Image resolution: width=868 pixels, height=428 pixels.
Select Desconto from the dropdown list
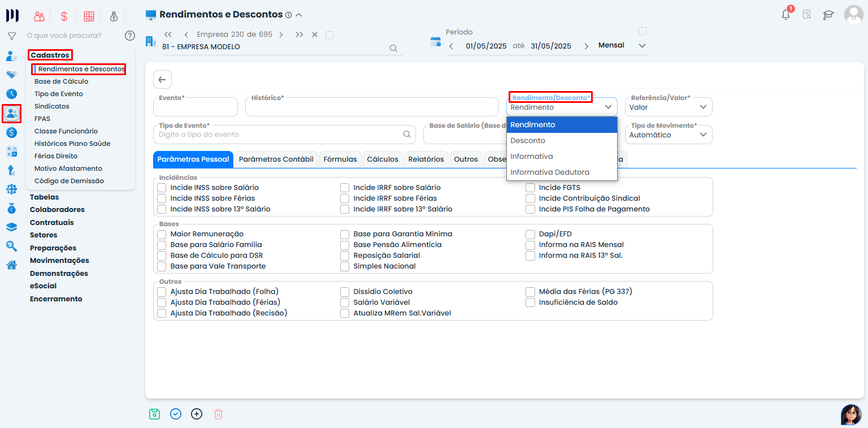click(528, 141)
